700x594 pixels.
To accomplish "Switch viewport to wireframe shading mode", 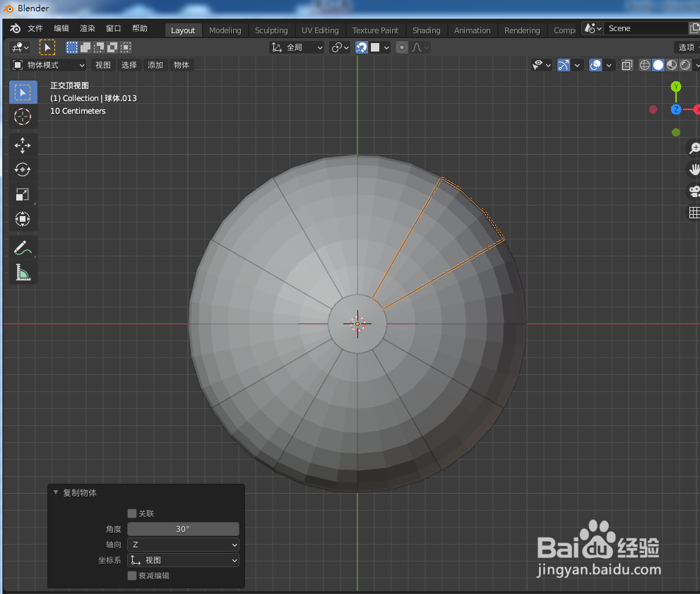I will (x=643, y=64).
